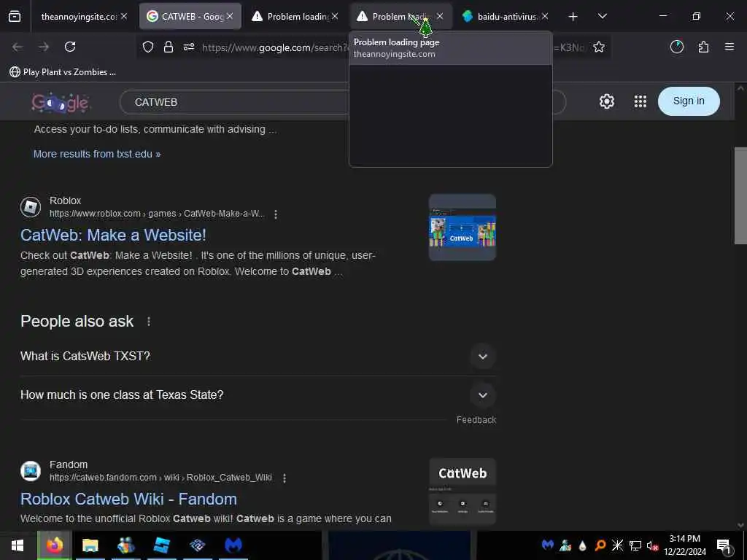Sign in to Google
The image size is (747, 560).
(x=689, y=101)
